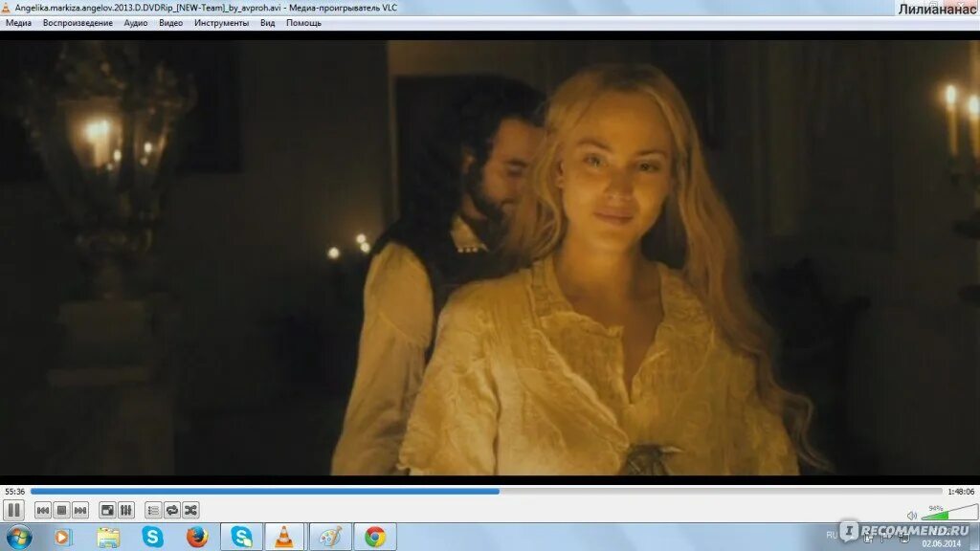Pause playback with the pause button

coord(13,511)
